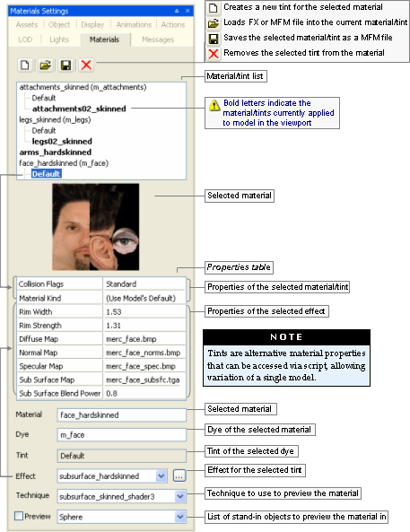Click the ellipsis browse button beside Effect

pos(179,475)
